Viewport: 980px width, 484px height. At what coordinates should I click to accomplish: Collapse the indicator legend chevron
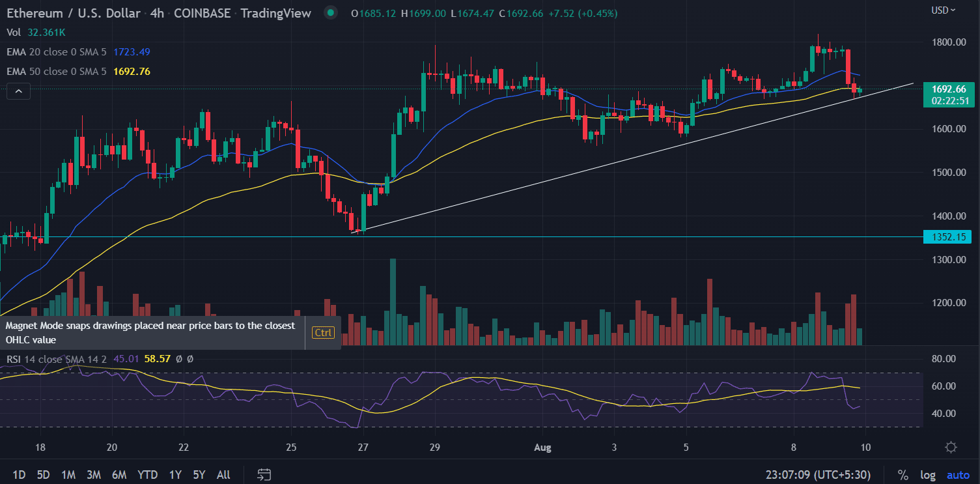point(18,92)
